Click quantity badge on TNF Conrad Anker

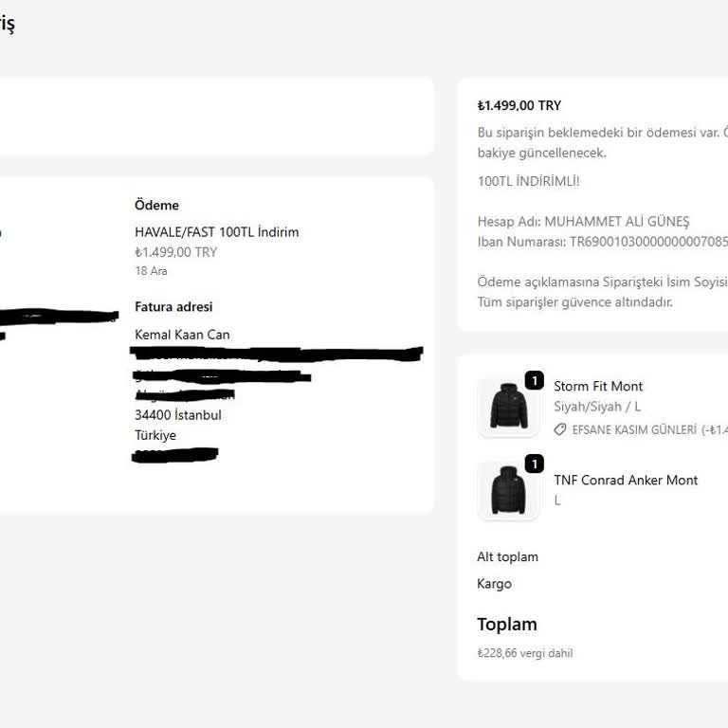click(x=535, y=464)
